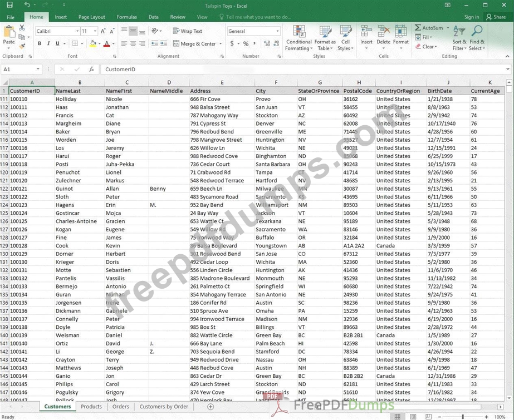
Task: Center text horizontally in the cell
Action: [x=133, y=43]
